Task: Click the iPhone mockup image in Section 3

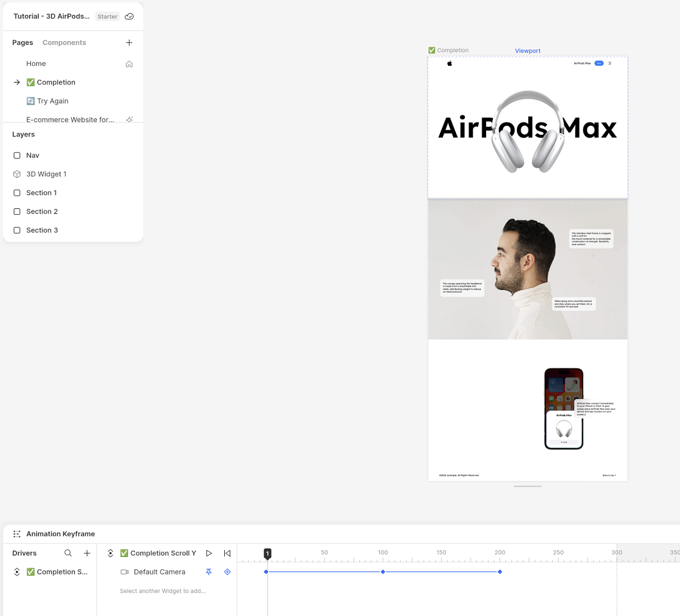Action: coord(564,409)
